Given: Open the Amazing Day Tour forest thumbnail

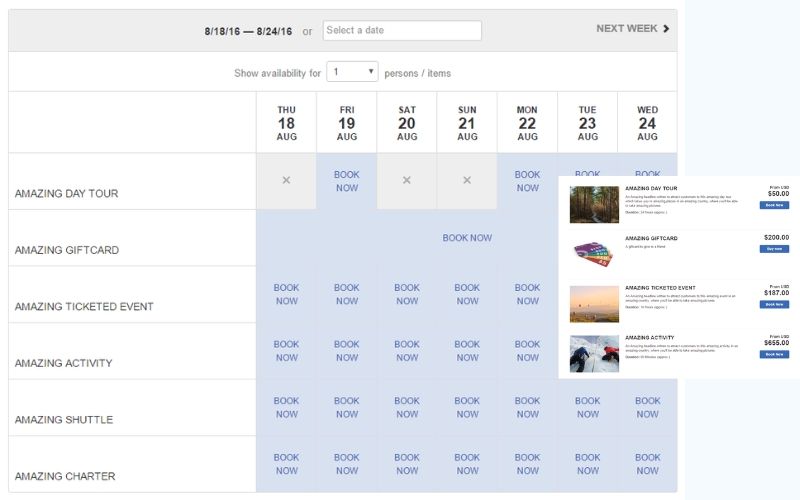Looking at the screenshot, I should [594, 204].
